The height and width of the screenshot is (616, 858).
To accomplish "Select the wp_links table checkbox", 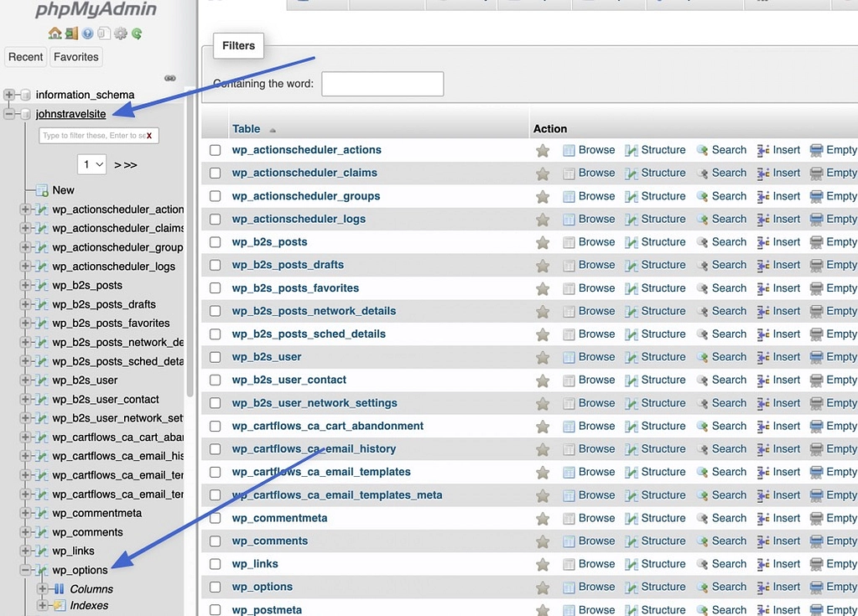I will [x=215, y=563].
